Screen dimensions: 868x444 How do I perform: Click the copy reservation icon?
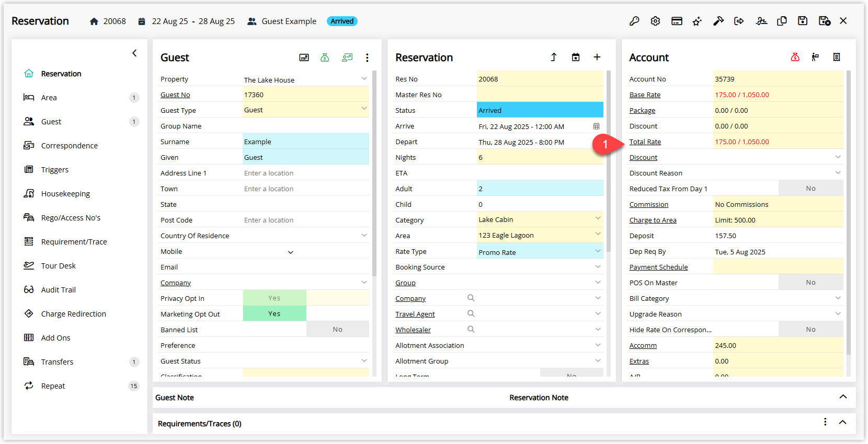pyautogui.click(x=782, y=21)
